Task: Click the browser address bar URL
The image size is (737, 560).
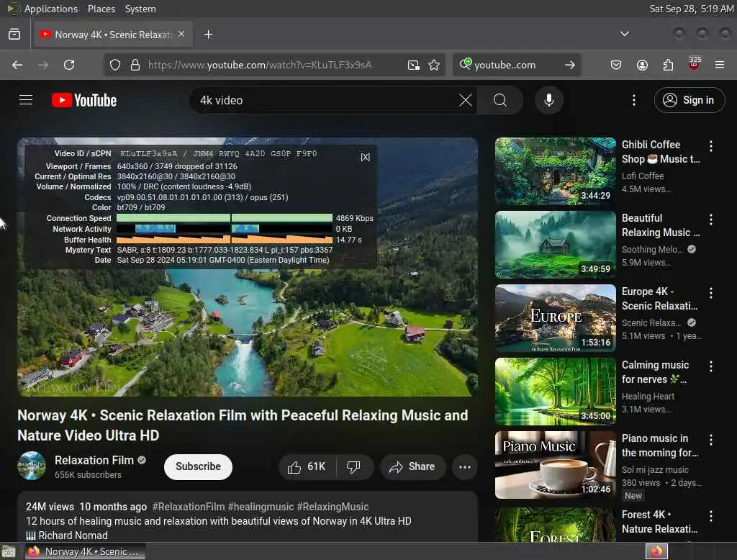Action: (260, 65)
